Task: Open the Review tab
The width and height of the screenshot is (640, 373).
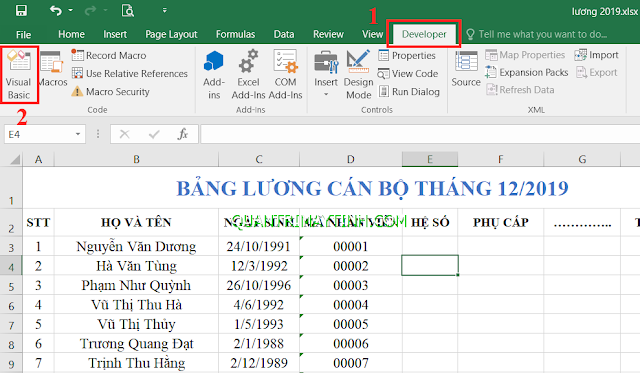Action: 328,34
